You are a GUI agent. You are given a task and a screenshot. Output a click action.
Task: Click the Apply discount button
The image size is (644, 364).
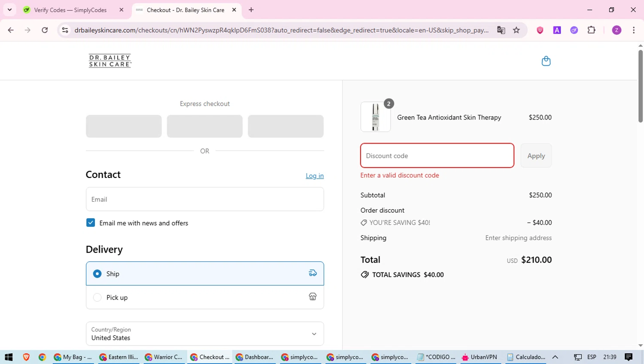pyautogui.click(x=536, y=156)
